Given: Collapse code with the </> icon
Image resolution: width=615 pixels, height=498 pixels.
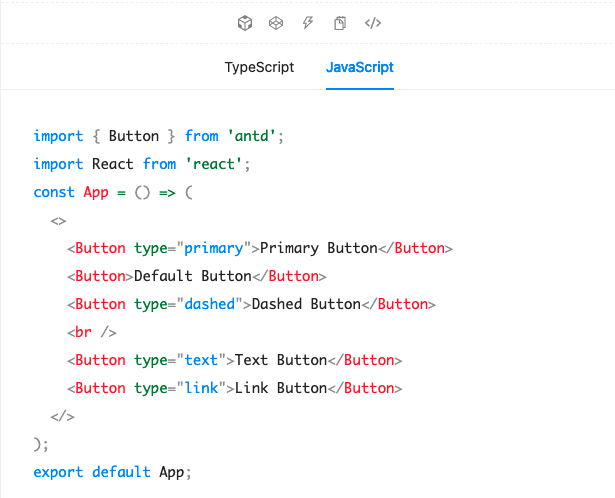Looking at the screenshot, I should coord(372,23).
